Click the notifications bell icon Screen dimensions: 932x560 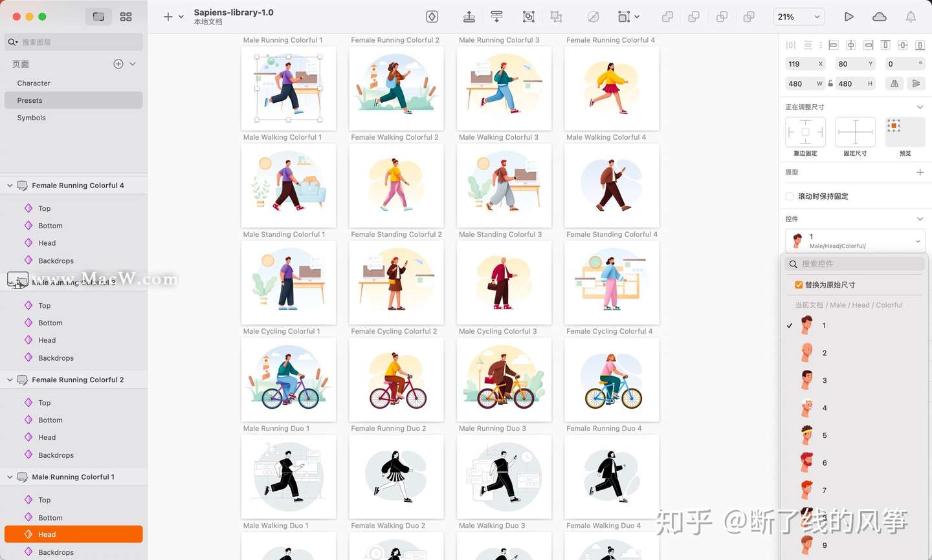[x=911, y=17]
